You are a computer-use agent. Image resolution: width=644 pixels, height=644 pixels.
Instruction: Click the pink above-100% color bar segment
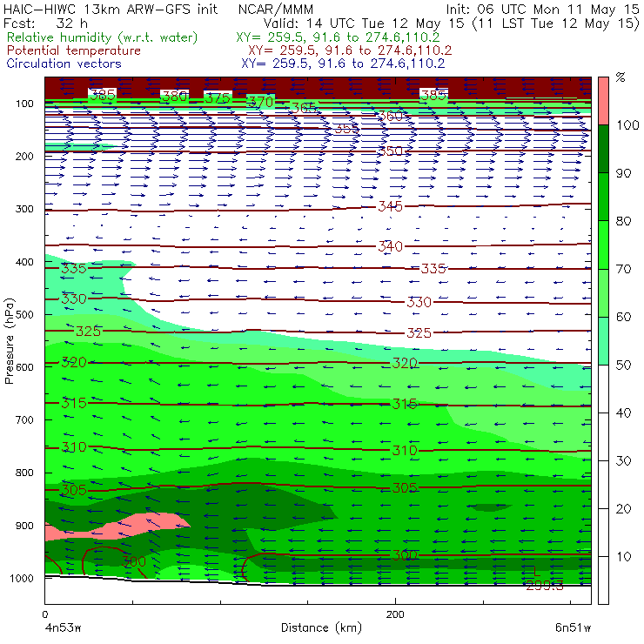click(x=603, y=101)
